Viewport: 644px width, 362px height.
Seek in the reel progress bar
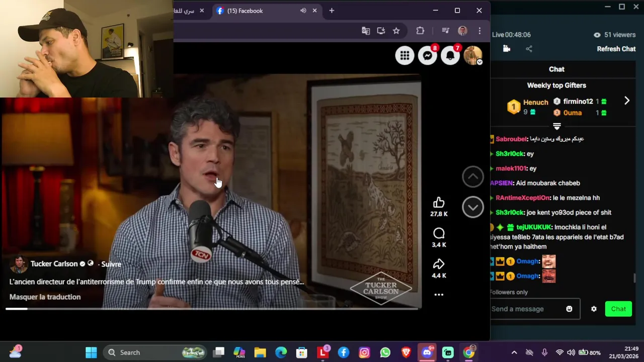click(211, 308)
